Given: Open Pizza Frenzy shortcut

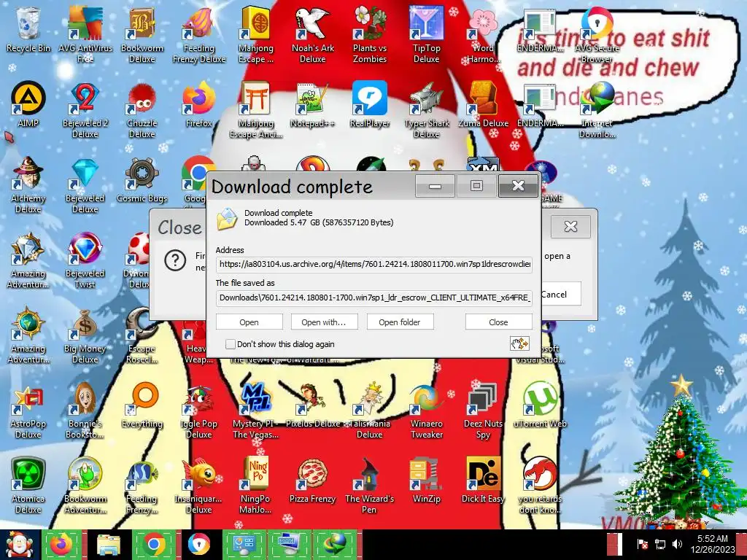Looking at the screenshot, I should tap(313, 480).
